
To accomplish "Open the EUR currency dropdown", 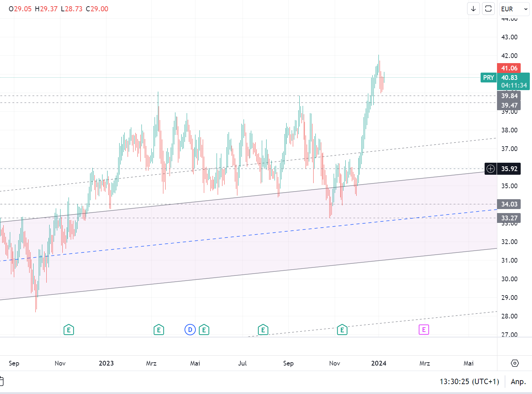I will pos(514,9).
